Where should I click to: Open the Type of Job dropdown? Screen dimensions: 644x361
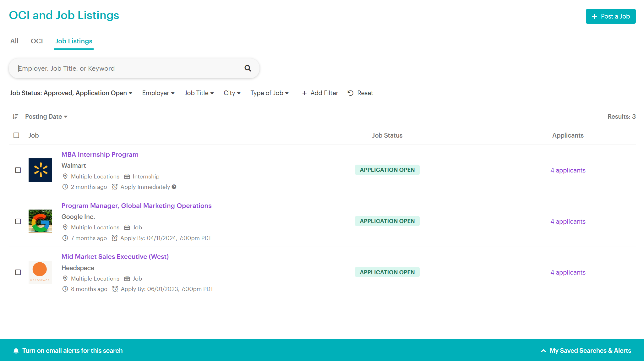[x=270, y=93]
